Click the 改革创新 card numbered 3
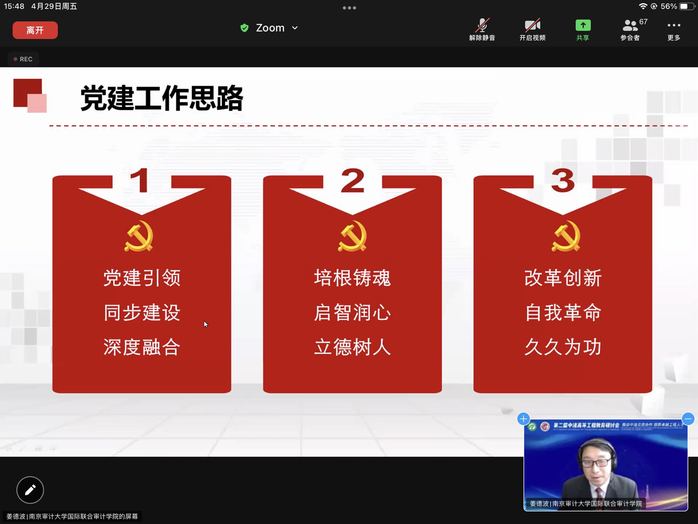This screenshot has height=524, width=698. [x=563, y=285]
